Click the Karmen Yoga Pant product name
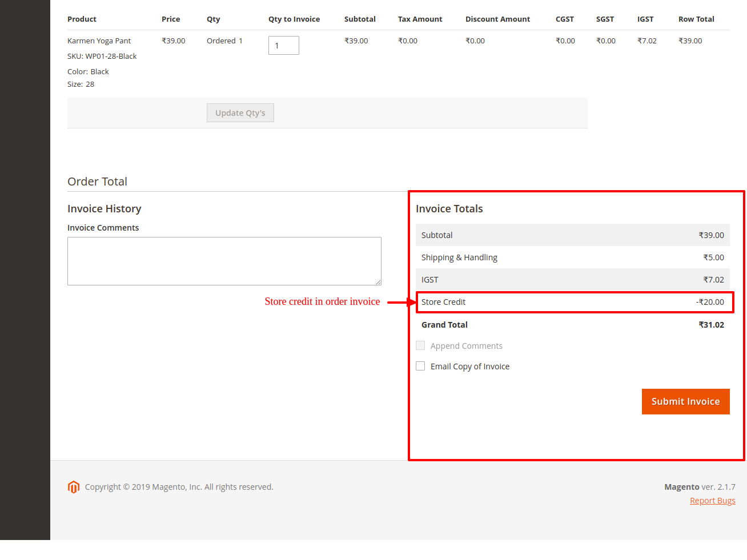The width and height of the screenshot is (747, 560). pos(99,41)
